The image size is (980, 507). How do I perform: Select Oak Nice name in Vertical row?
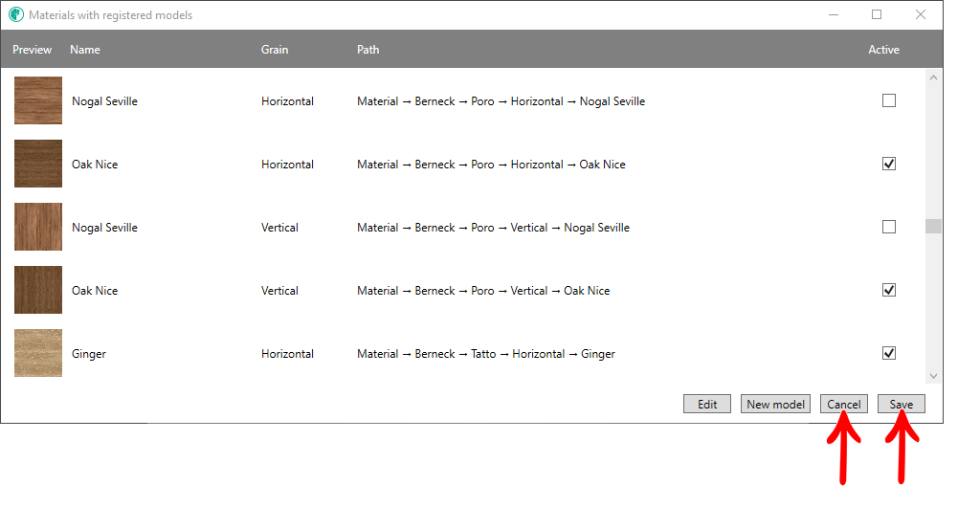point(95,291)
